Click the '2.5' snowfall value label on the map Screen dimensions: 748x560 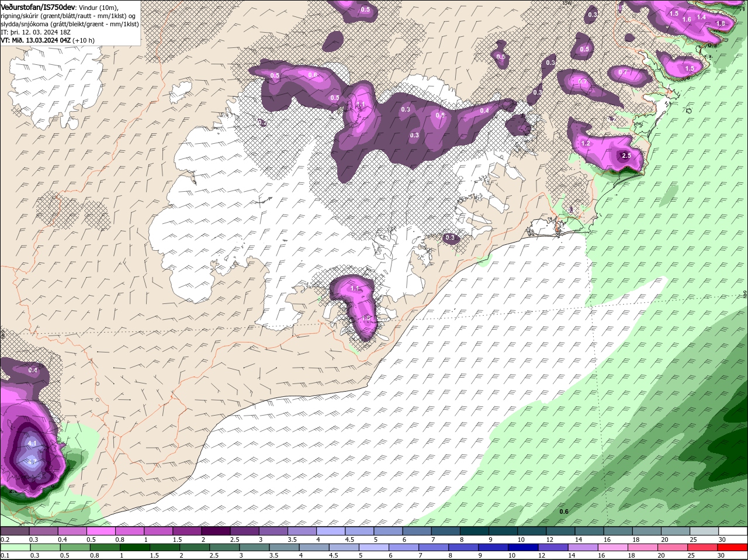pyautogui.click(x=626, y=155)
